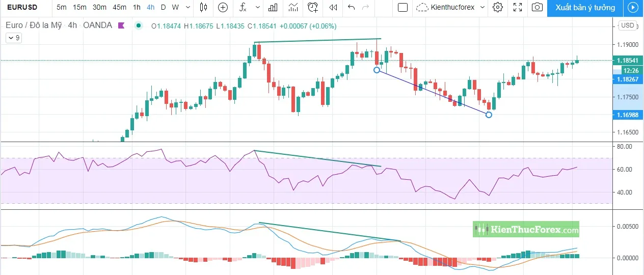Click the redo arrow
Image resolution: width=644 pixels, height=275 pixels.
pyautogui.click(x=365, y=7)
